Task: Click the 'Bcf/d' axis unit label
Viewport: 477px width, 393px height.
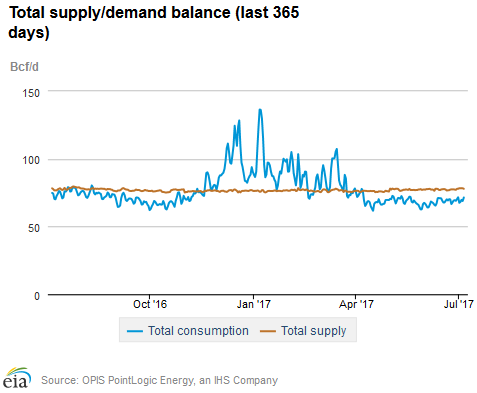Action: point(24,67)
